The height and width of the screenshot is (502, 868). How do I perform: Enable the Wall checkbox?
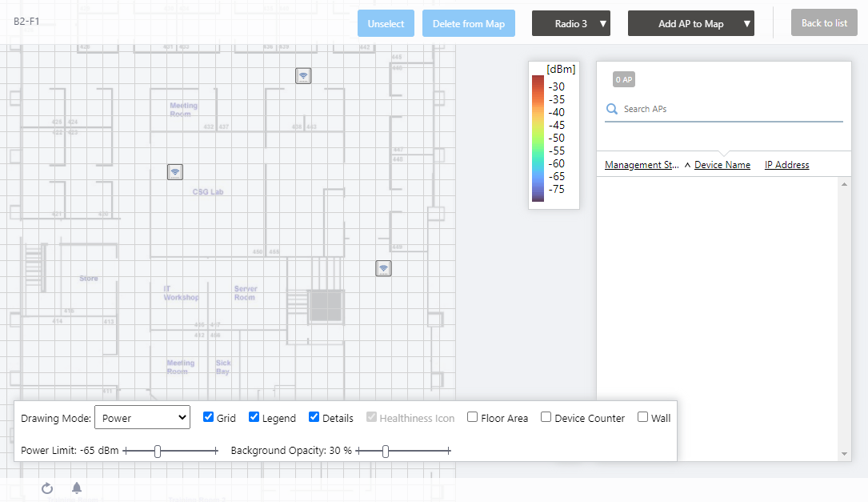click(x=643, y=417)
